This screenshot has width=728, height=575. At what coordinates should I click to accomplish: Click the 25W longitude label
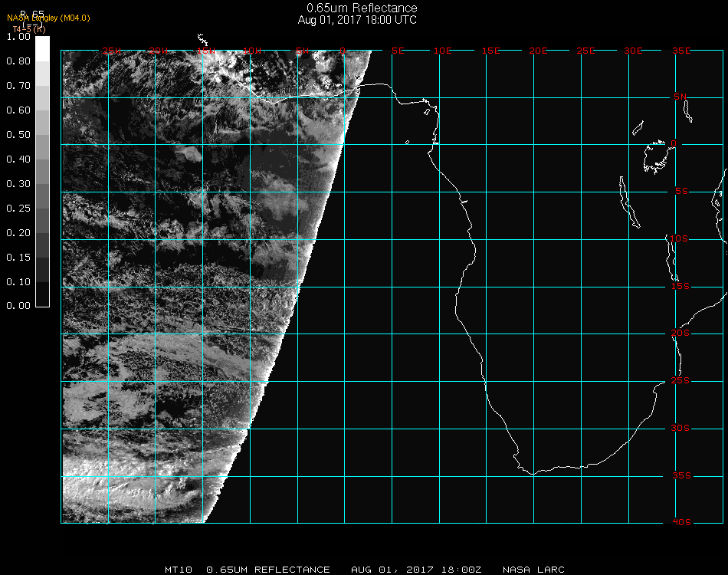112,51
